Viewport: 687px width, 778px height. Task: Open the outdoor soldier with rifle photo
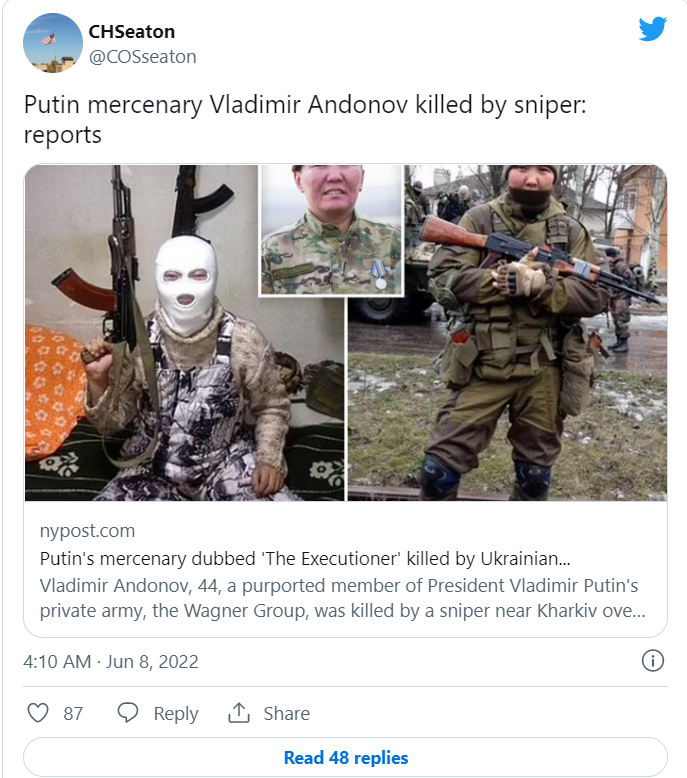pyautogui.click(x=507, y=332)
